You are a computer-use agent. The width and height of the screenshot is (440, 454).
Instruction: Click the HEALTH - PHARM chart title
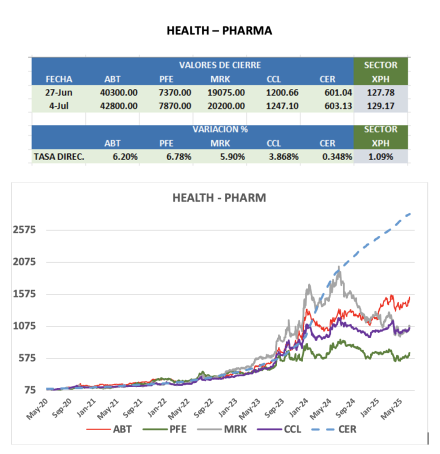(219, 198)
